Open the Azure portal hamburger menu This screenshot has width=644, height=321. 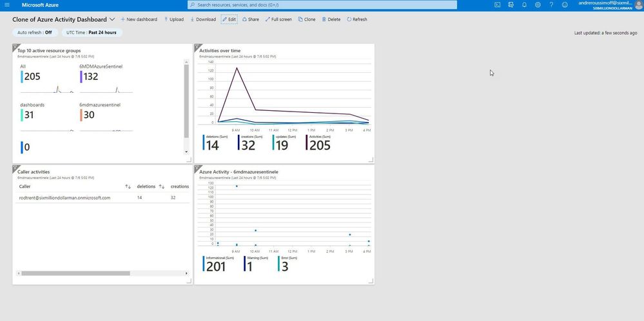[x=7, y=5]
